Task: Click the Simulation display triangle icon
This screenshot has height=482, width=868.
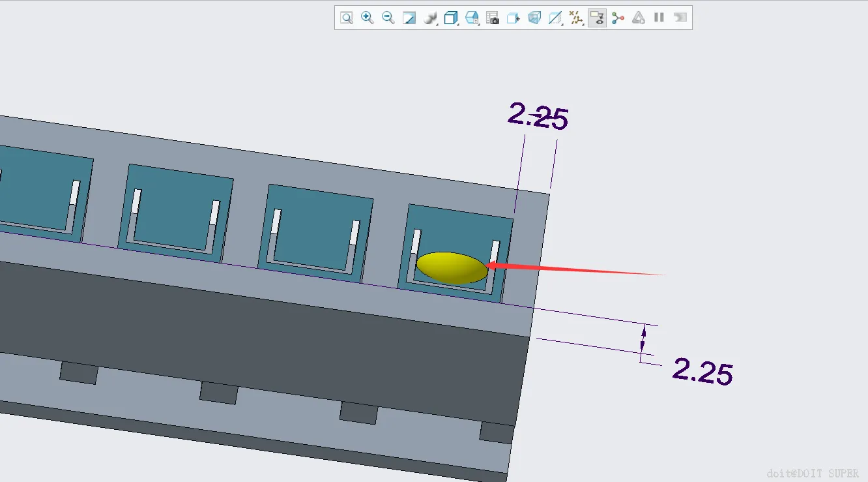Action: [x=639, y=18]
